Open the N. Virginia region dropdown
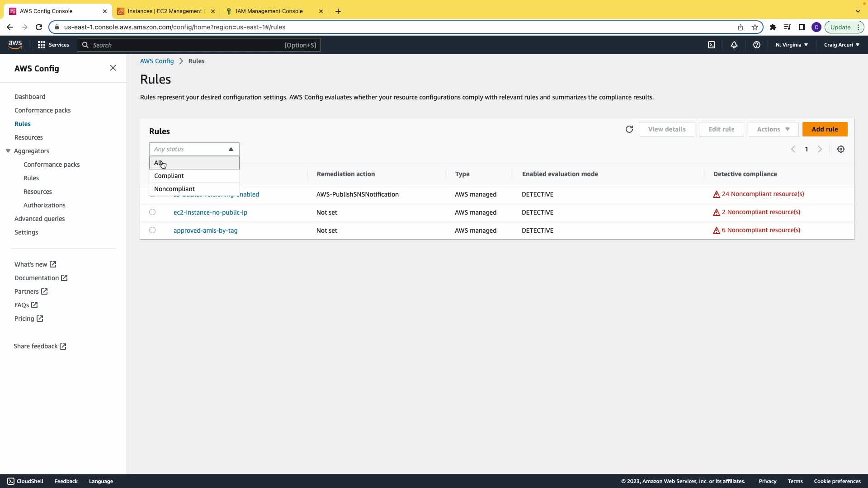Screen dimensions: 868x488 tap(792, 45)
